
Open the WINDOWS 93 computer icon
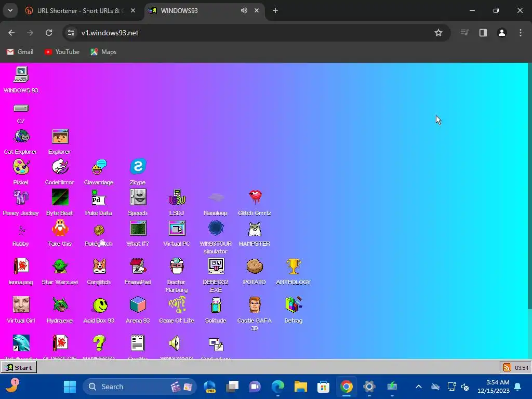(21, 75)
